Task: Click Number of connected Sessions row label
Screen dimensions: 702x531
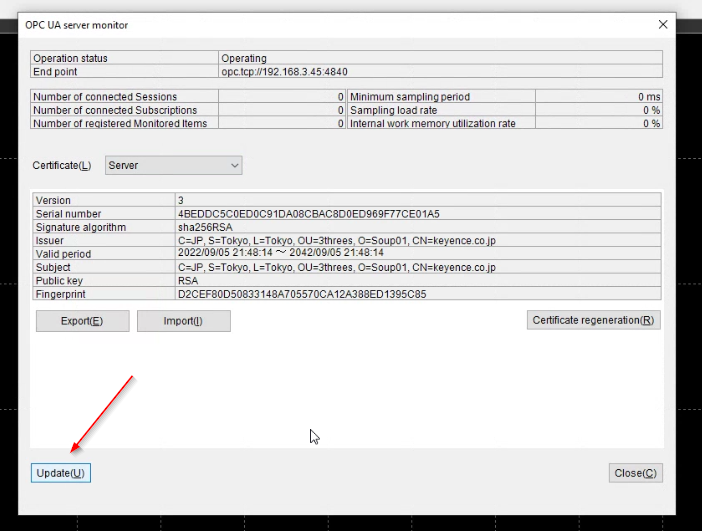Action: [105, 97]
